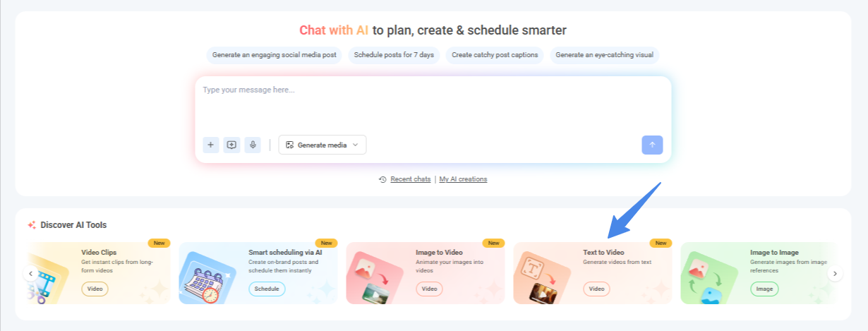This screenshot has height=331, width=868.
Task: Focus the 'Type your message here' field
Action: pyautogui.click(x=432, y=102)
